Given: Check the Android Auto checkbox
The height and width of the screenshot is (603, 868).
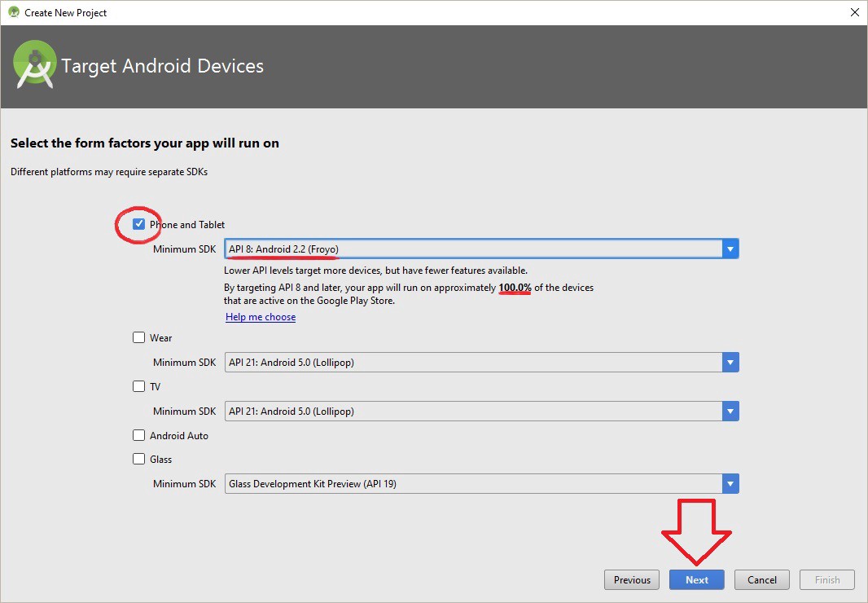Looking at the screenshot, I should click(139, 435).
